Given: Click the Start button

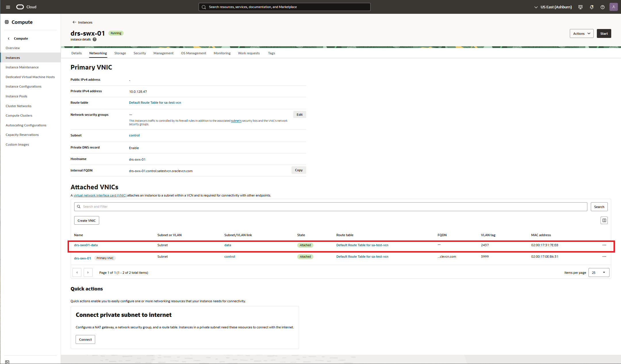Looking at the screenshot, I should point(604,33).
